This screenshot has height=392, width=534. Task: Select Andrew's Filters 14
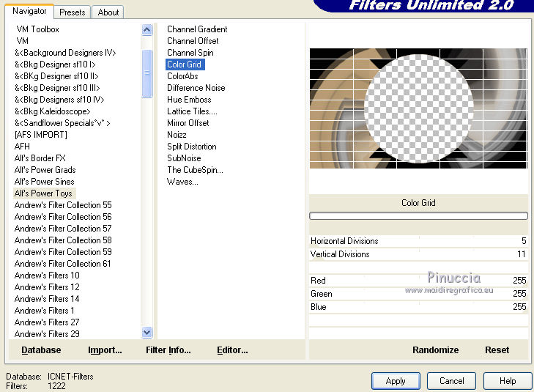[47, 299]
